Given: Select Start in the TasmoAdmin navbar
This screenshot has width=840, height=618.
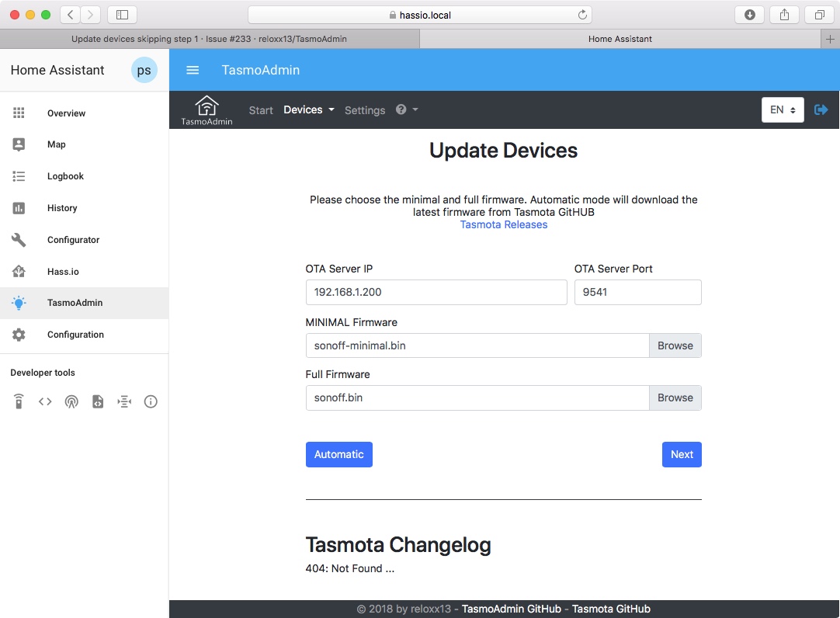Looking at the screenshot, I should coord(260,109).
